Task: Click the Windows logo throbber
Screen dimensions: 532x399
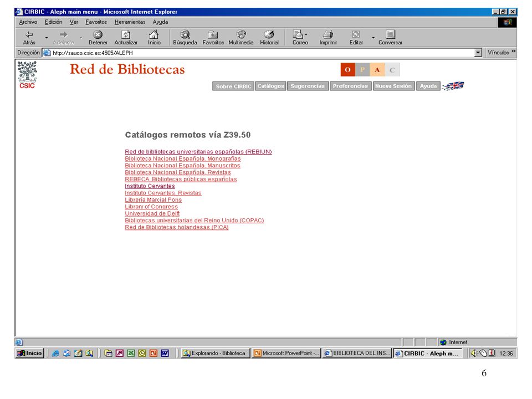Action: click(x=508, y=22)
